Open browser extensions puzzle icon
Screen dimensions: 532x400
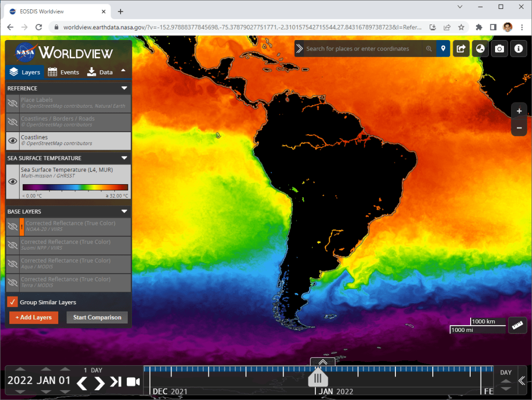[x=478, y=27]
